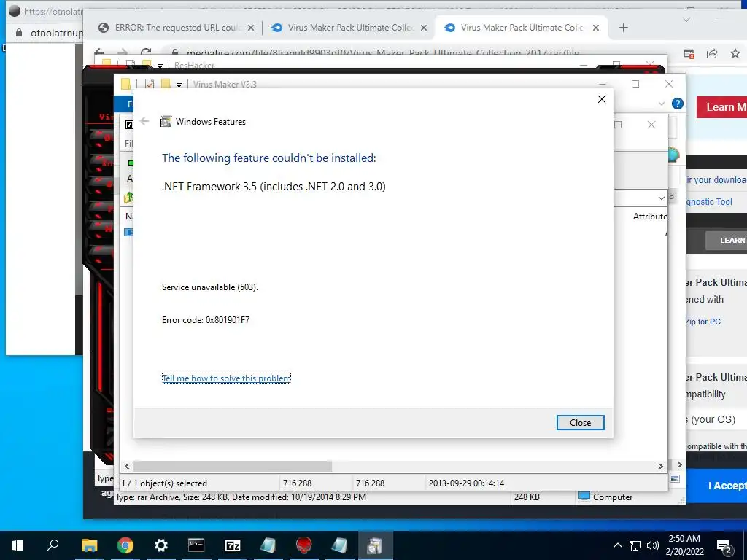747x560 pixels.
Task: Activate the red skull Virus Maker taskbar icon
Action: tap(304, 545)
